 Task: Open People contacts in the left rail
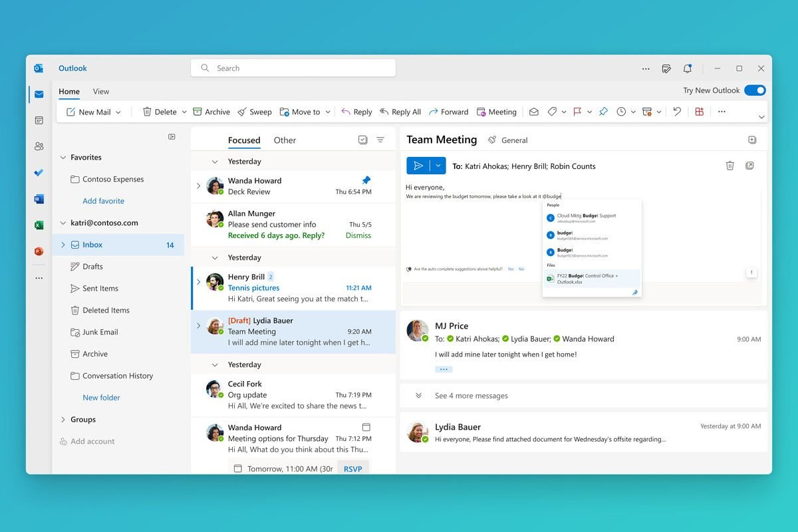click(x=39, y=146)
